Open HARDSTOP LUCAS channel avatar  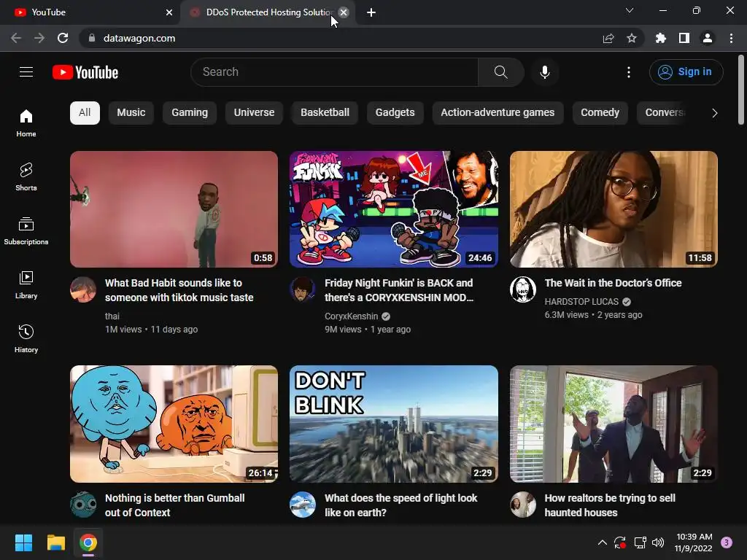(522, 289)
